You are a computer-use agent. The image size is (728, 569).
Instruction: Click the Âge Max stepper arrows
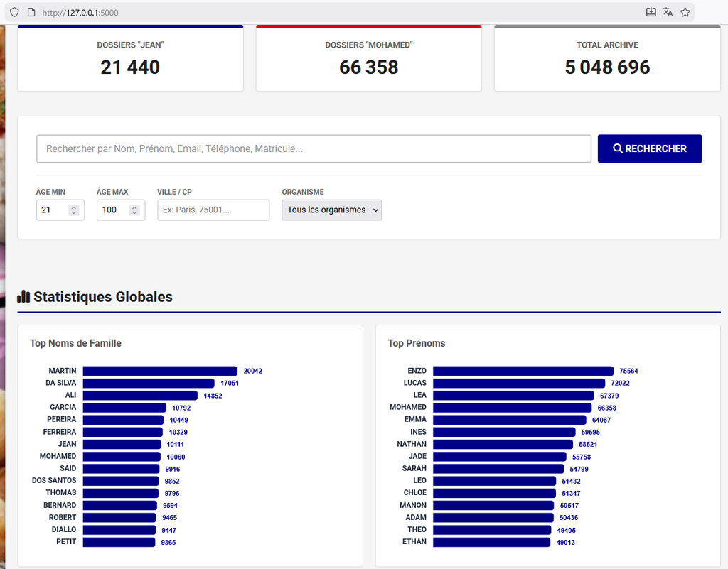[134, 210]
